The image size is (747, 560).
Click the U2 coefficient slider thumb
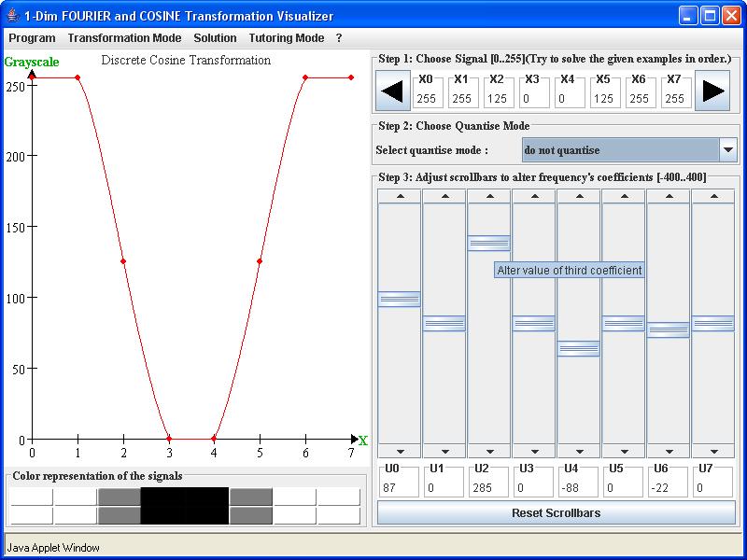(489, 243)
